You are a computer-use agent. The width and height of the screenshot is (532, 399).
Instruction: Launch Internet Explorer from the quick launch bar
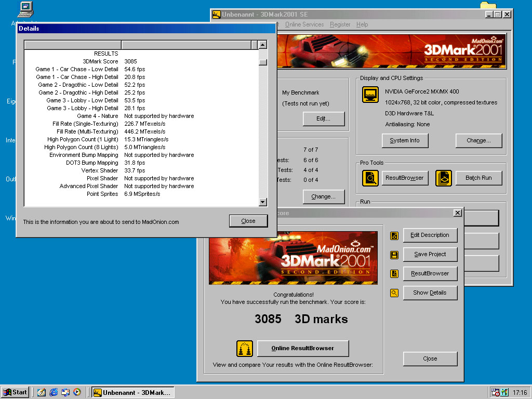point(54,392)
